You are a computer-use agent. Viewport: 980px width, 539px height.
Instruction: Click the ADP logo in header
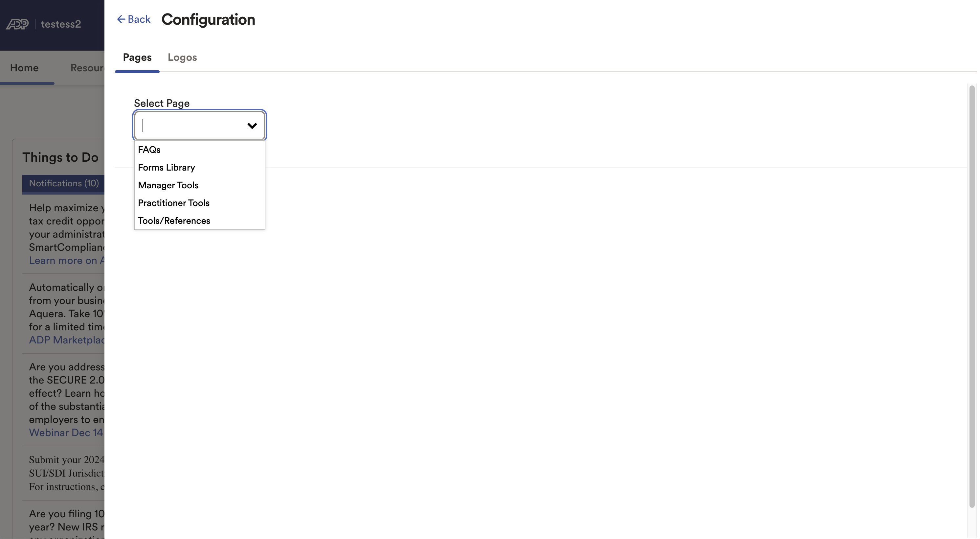pos(17,24)
